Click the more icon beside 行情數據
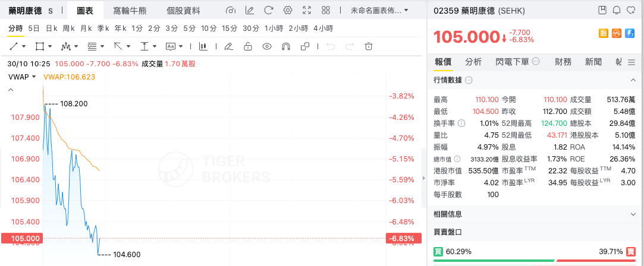The image size is (644, 266). point(468,80)
